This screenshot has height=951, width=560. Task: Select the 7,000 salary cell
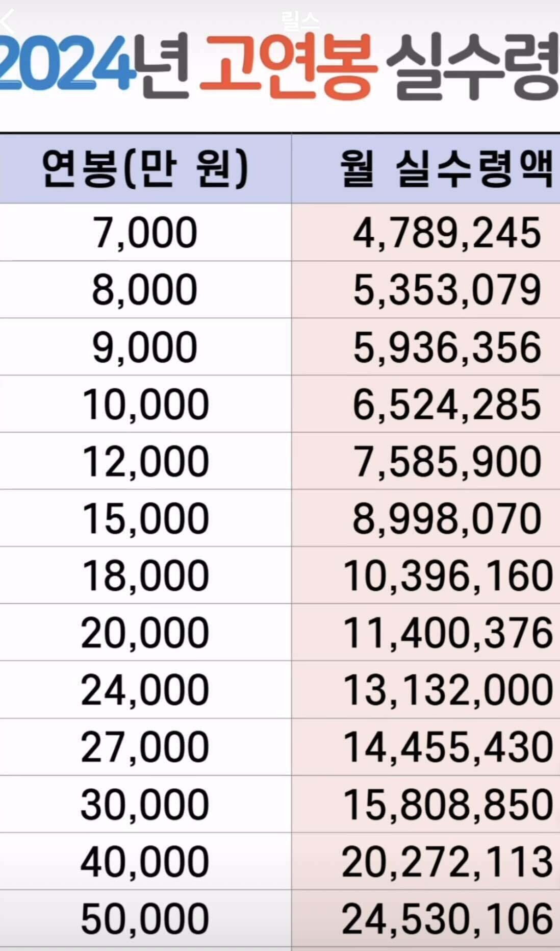click(x=145, y=233)
